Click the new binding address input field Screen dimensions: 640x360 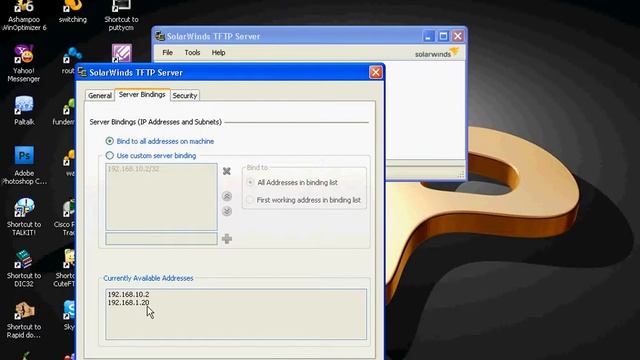161,239
